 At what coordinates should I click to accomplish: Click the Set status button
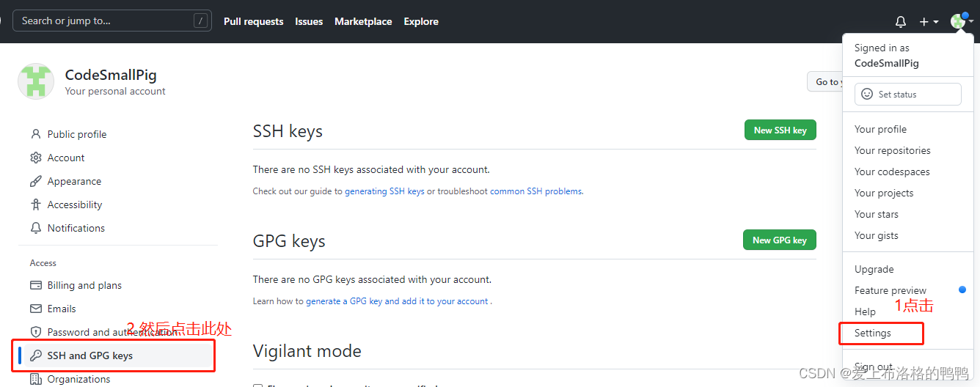pyautogui.click(x=907, y=94)
